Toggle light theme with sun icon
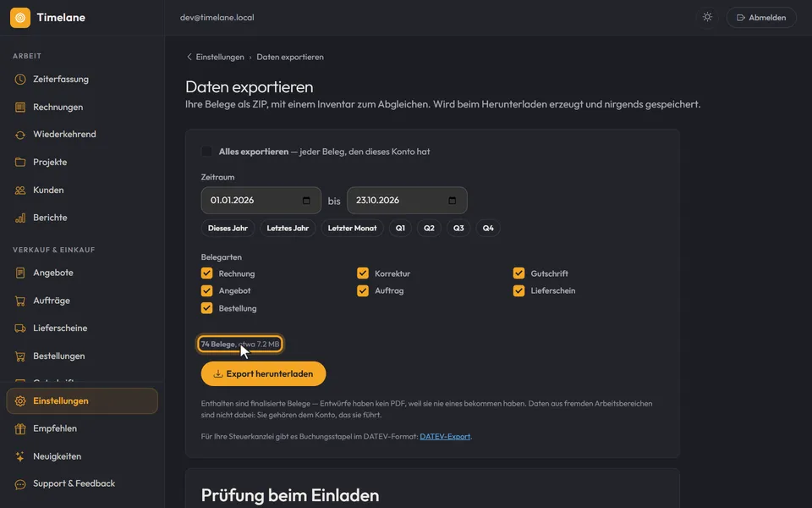The height and width of the screenshot is (508, 812). click(707, 17)
